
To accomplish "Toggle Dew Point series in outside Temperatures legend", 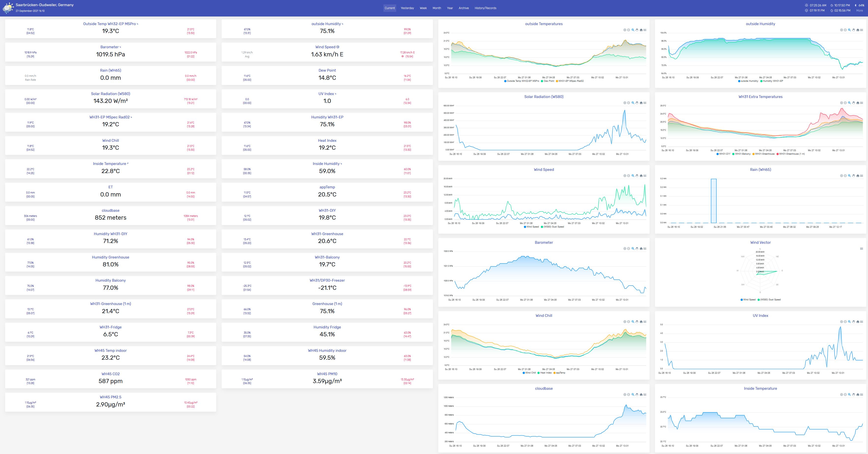I will (x=548, y=81).
